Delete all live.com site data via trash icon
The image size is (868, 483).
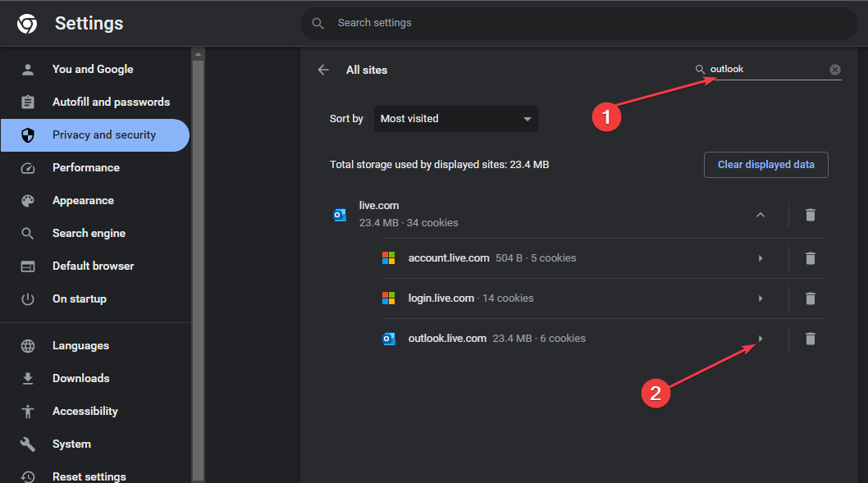(x=810, y=215)
